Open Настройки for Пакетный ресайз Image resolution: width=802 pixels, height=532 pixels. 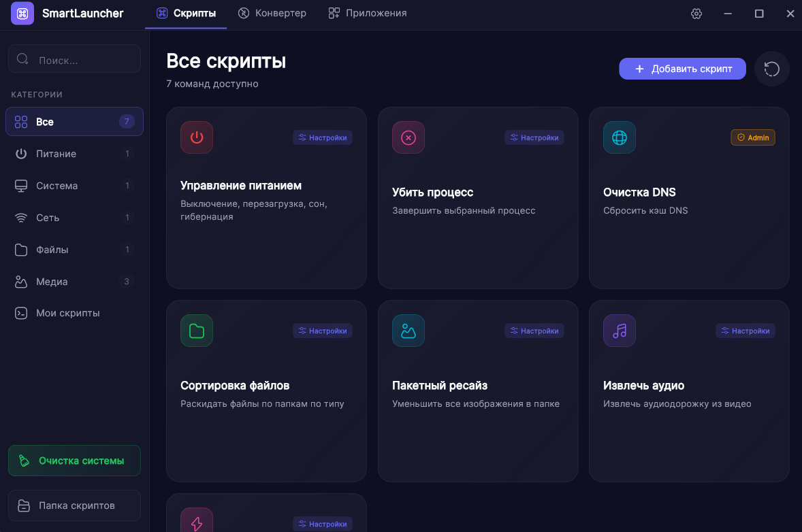(534, 331)
